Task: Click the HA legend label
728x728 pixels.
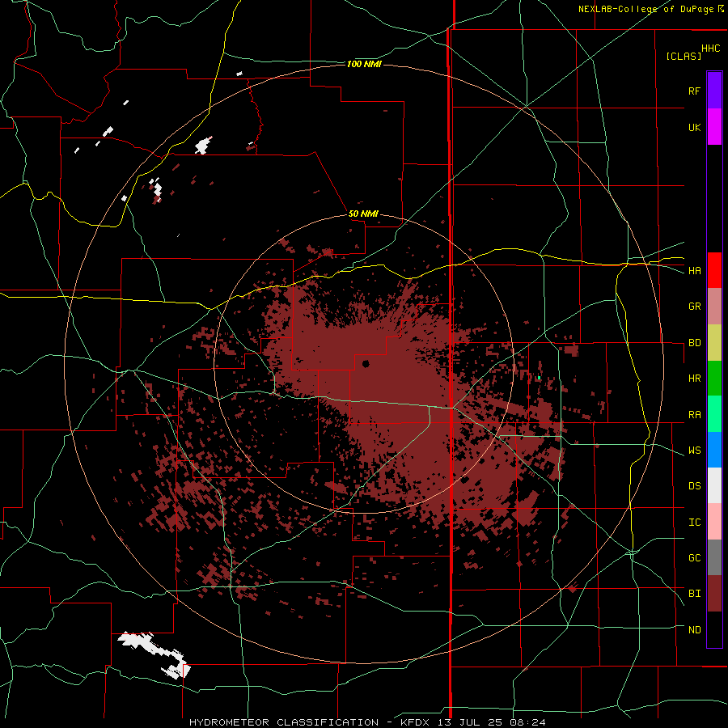Action: click(694, 271)
